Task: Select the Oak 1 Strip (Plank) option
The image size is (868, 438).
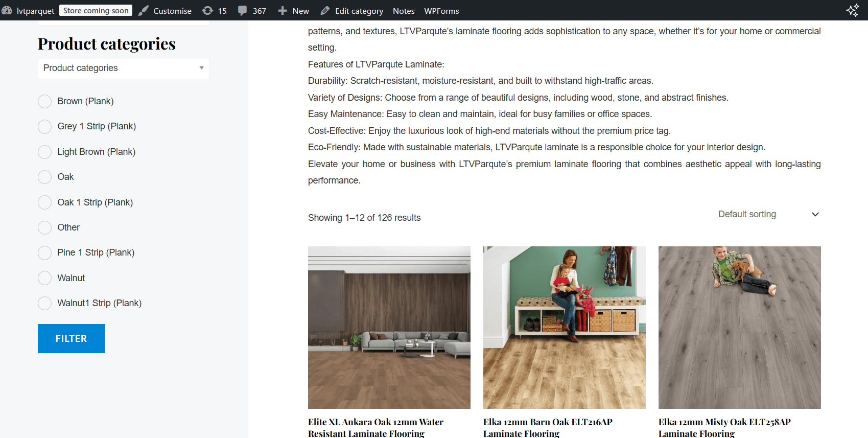Action: (x=45, y=202)
